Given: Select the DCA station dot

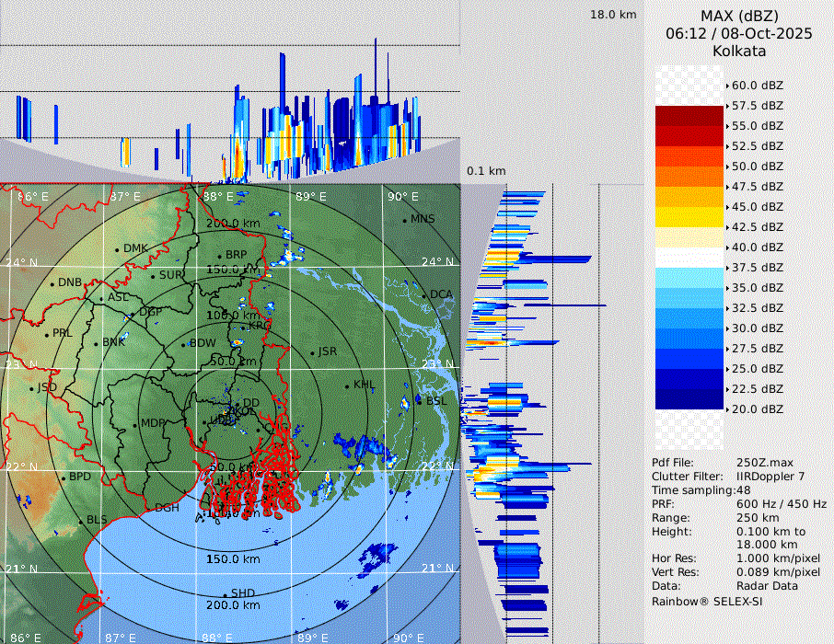Looking at the screenshot, I should pyautogui.click(x=424, y=295).
